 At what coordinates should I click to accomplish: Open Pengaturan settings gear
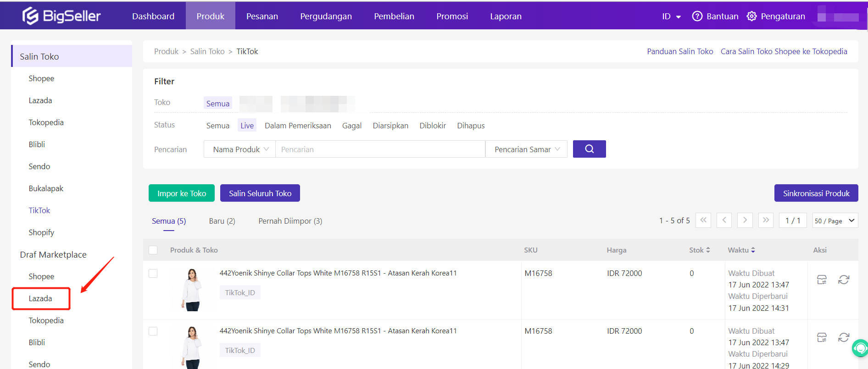[751, 16]
